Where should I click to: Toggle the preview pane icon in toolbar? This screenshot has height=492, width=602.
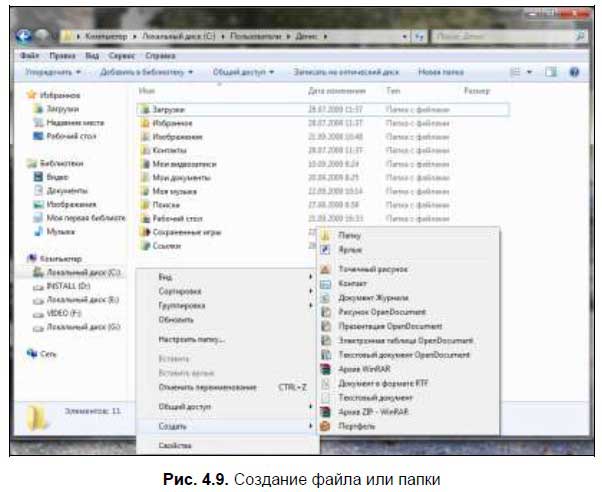pos(550,73)
